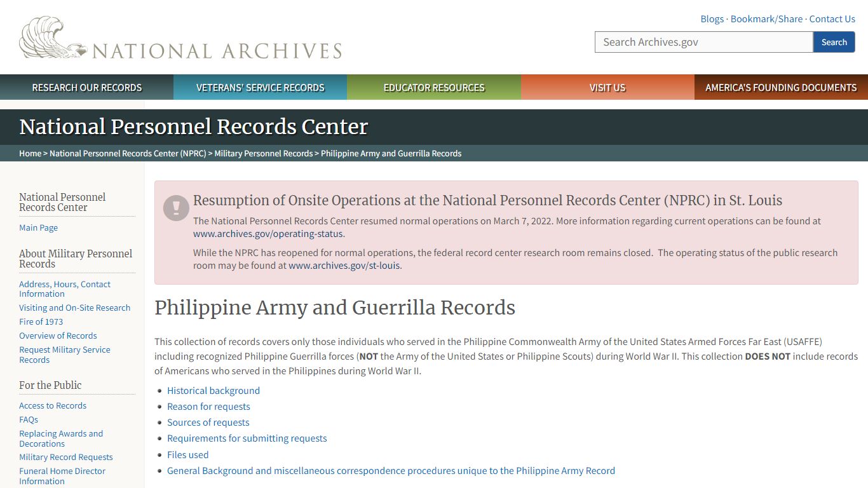Open Funeral Home Director Information link
The width and height of the screenshot is (868, 488).
[62, 476]
